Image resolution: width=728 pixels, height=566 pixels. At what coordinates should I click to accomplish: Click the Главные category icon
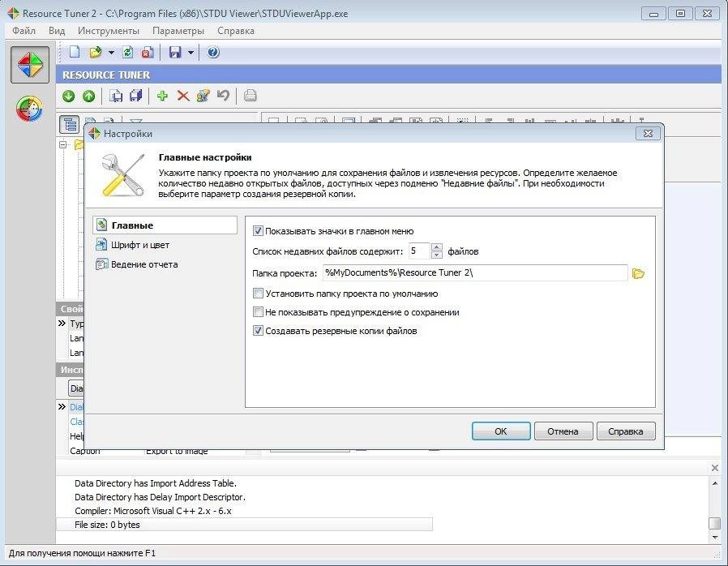tap(101, 225)
